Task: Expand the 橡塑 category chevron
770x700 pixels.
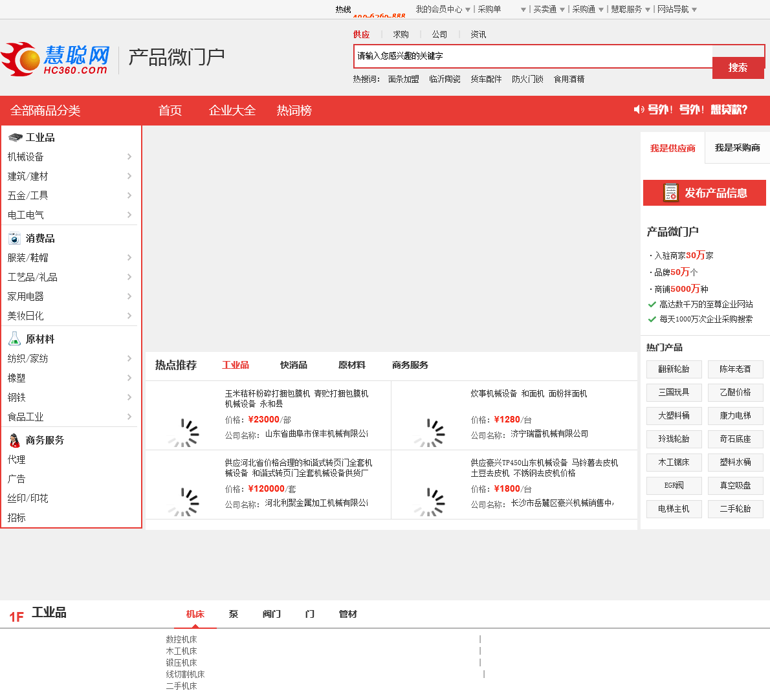Action: click(x=129, y=377)
